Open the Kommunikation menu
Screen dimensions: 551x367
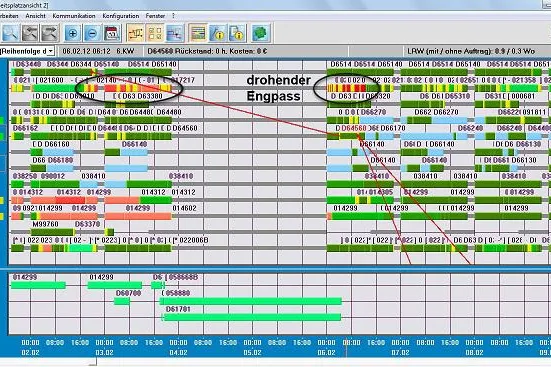(74, 16)
